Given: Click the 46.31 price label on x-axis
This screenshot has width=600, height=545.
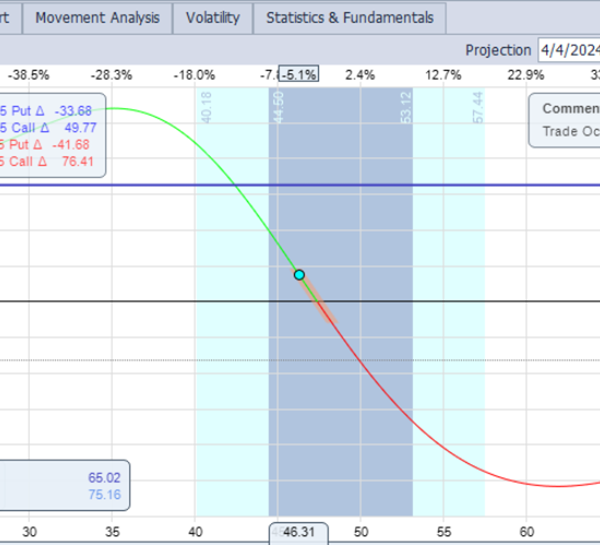Looking at the screenshot, I should [x=299, y=532].
